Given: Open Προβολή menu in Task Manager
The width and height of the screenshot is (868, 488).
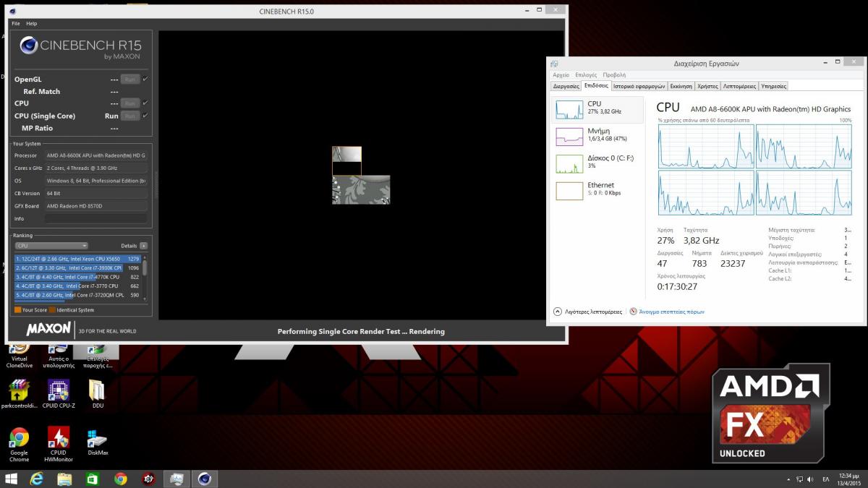Looking at the screenshot, I should [x=614, y=74].
